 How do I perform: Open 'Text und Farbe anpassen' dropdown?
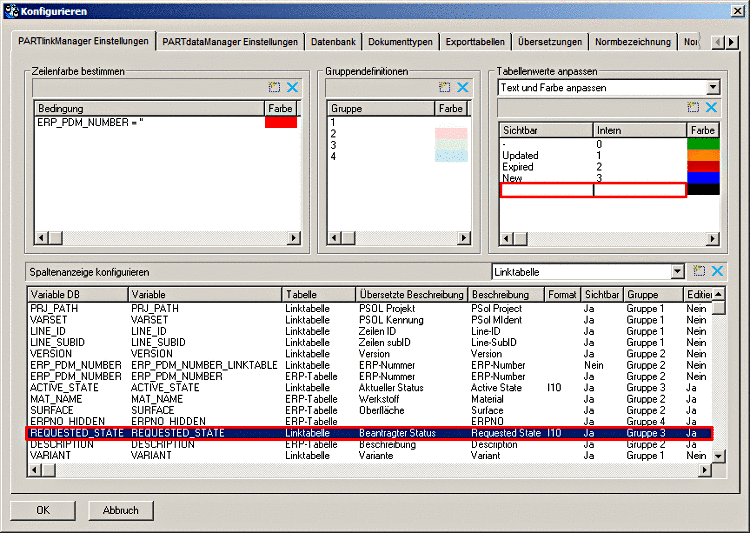tap(713, 88)
